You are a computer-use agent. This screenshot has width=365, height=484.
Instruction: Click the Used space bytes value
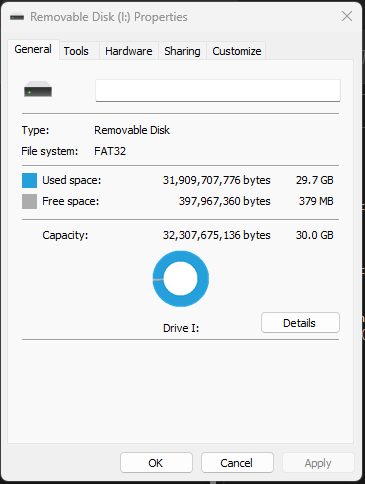217,180
